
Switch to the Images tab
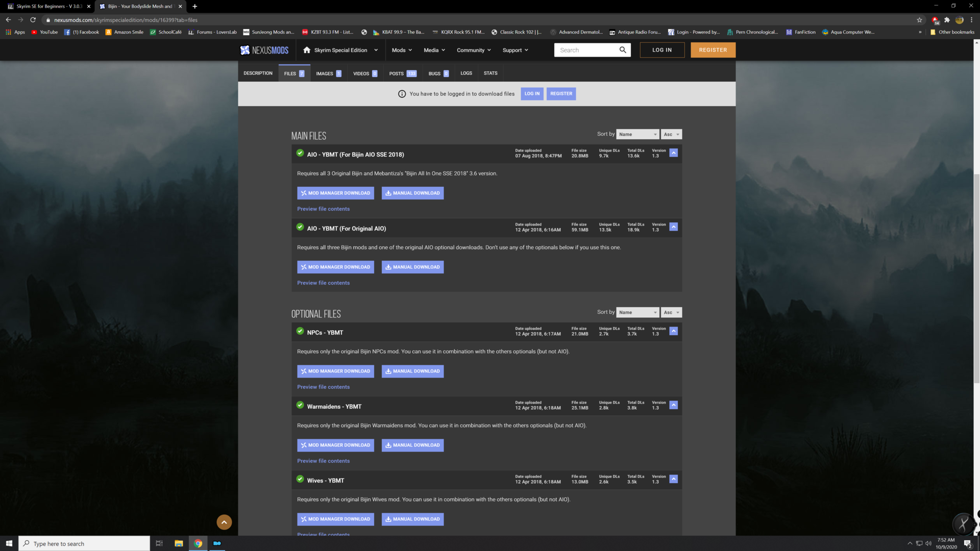click(329, 73)
